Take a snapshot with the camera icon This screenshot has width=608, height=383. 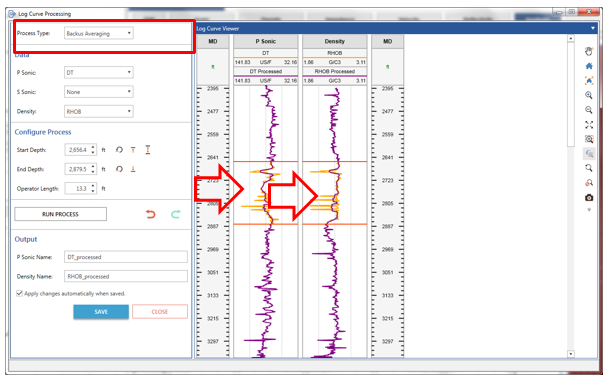coord(589,198)
